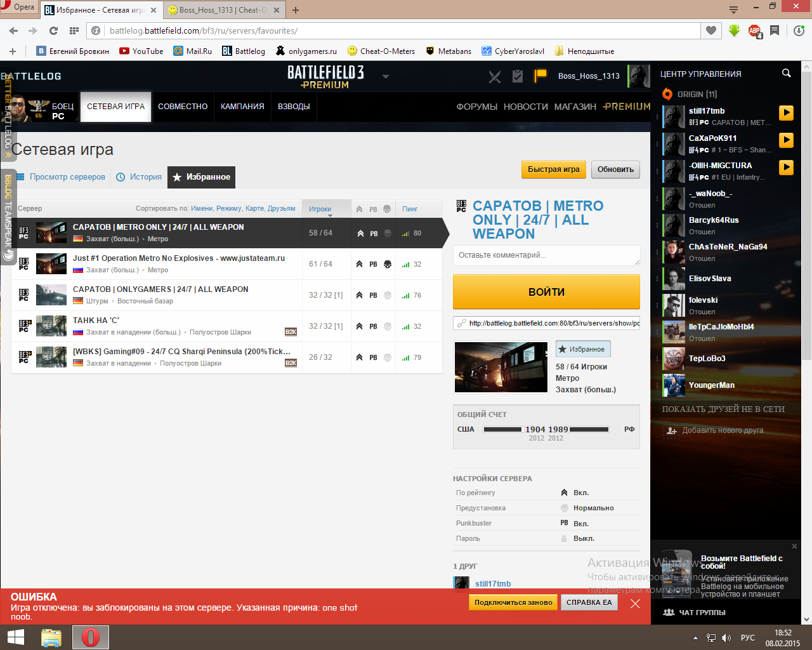
Task: Click the crossed swords icon in header
Action: tap(495, 77)
